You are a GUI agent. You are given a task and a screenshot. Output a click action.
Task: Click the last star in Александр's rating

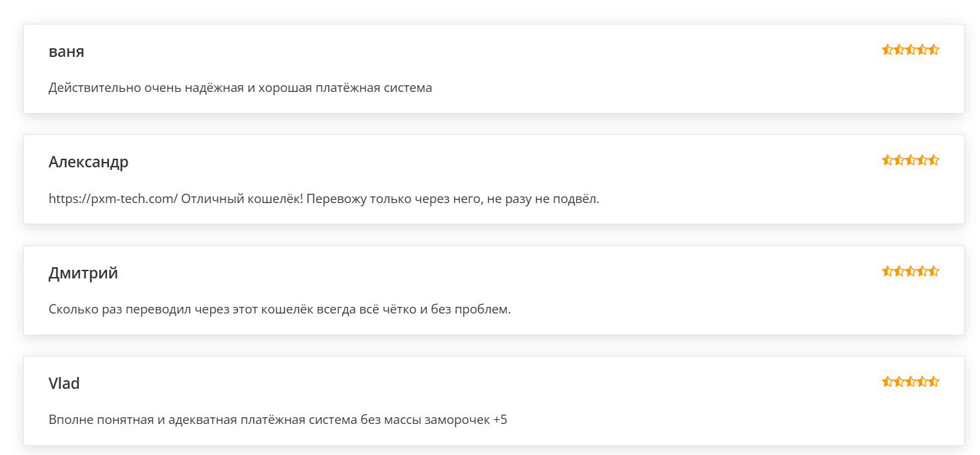(934, 160)
